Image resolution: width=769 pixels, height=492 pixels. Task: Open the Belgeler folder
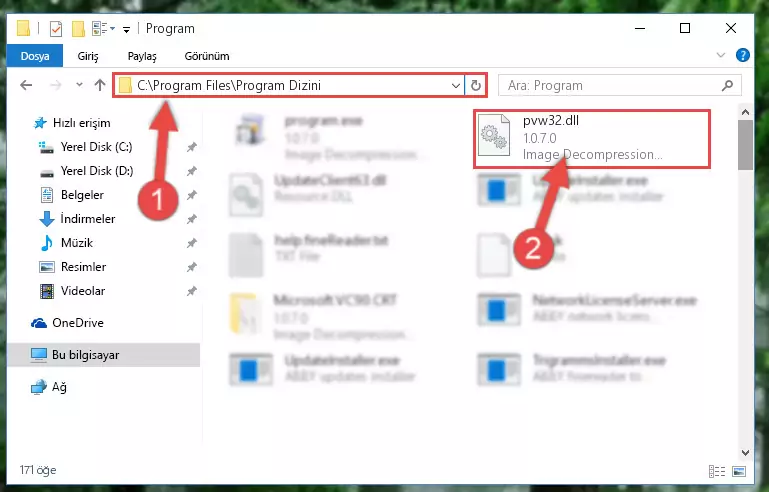click(82, 195)
